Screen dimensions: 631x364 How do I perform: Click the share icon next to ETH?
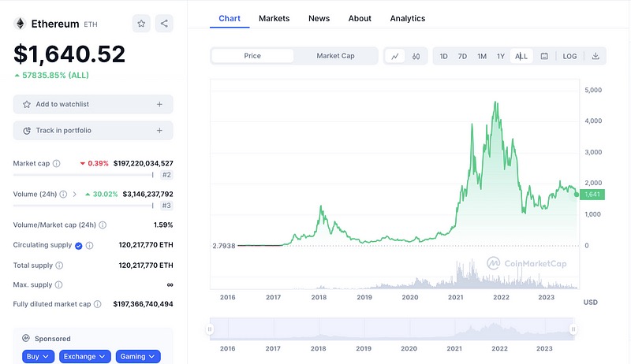pyautogui.click(x=164, y=24)
